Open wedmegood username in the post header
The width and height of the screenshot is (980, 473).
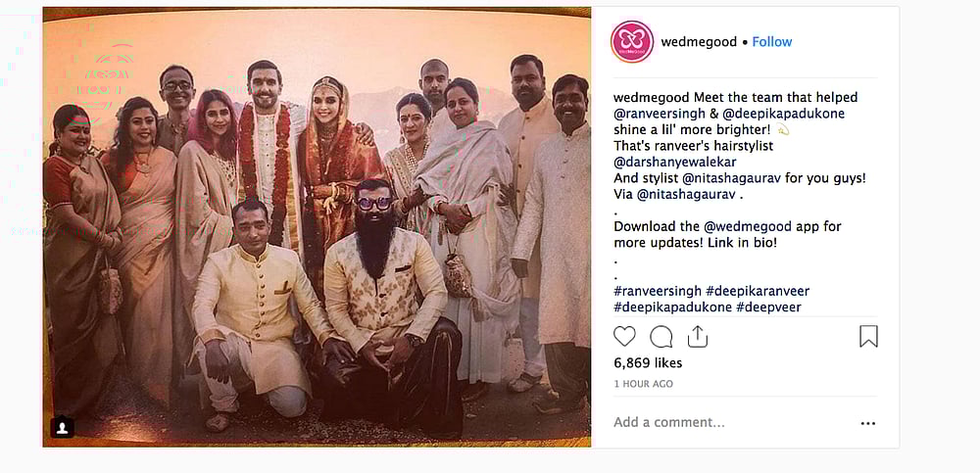[x=699, y=42]
